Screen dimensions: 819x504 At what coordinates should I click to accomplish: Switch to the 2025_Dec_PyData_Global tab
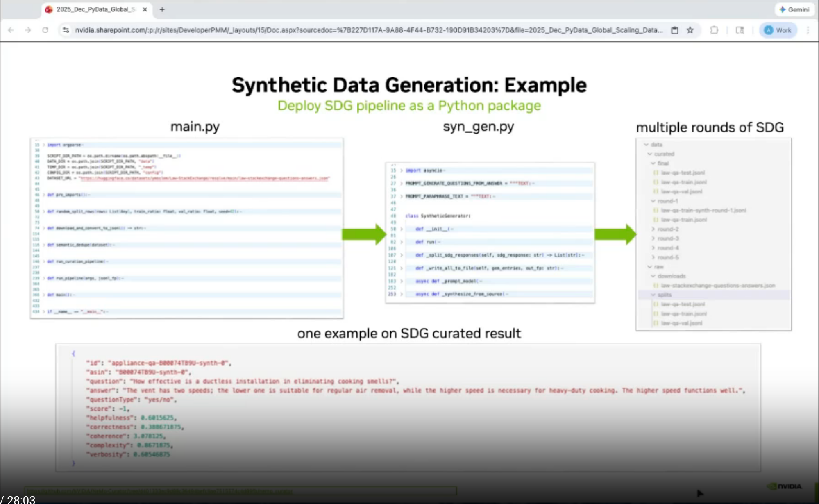click(x=95, y=9)
